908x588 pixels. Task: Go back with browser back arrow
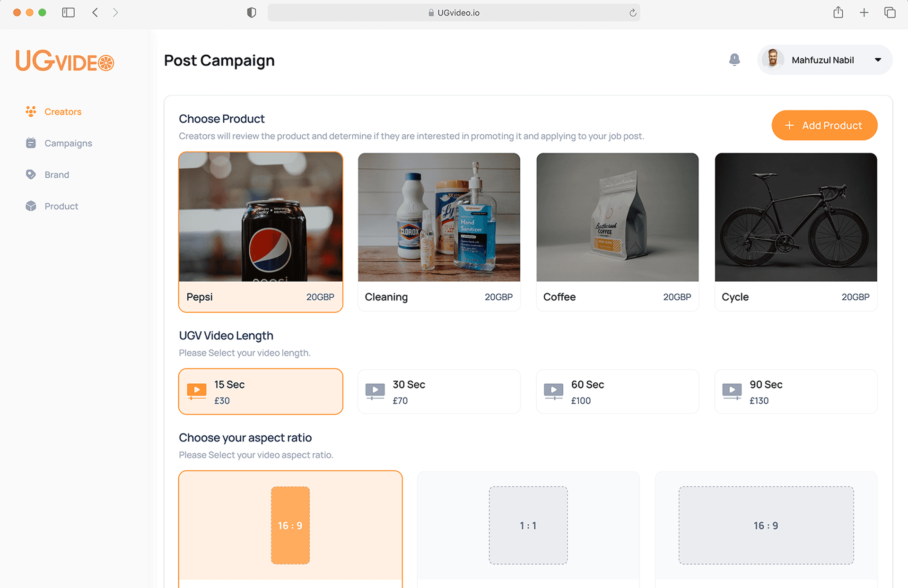95,13
